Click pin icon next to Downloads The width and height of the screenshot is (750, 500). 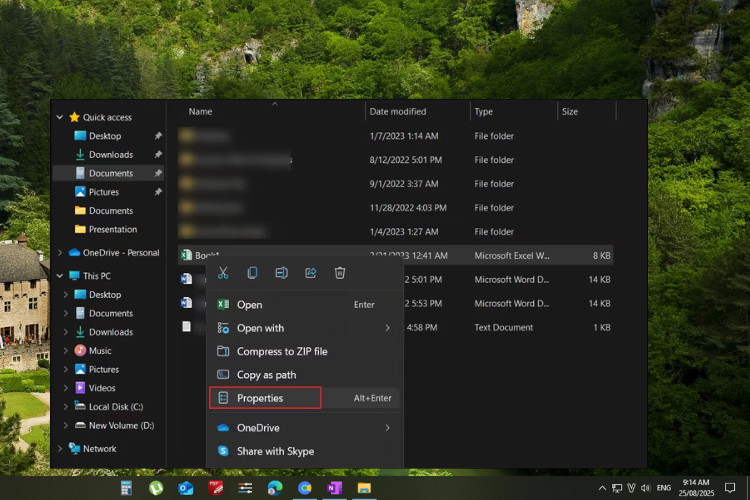(x=158, y=155)
